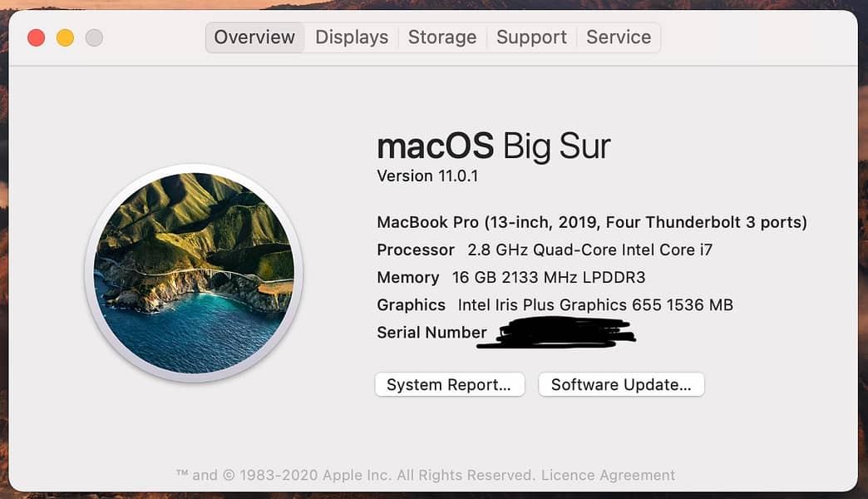
Task: Open the Licence Agreement link
Action: (608, 476)
